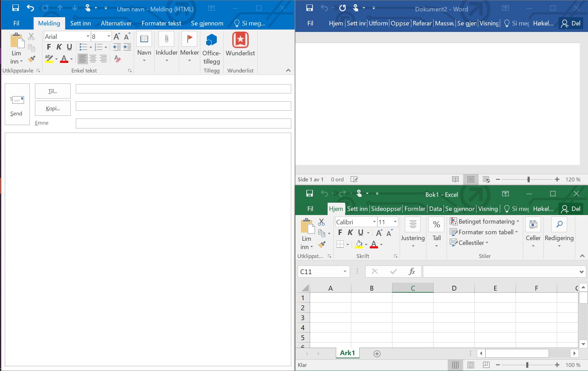Toggle underline in the Outlook message ribbon
The width and height of the screenshot is (588, 371).
(69, 47)
